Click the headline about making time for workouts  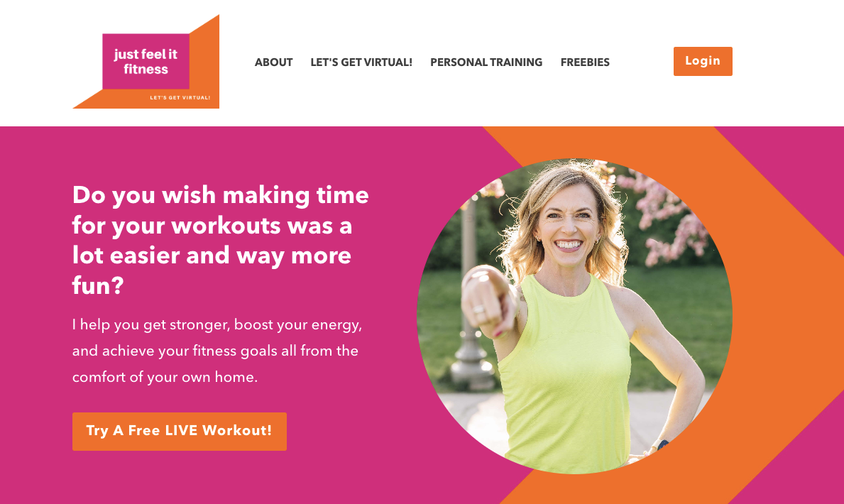tap(221, 240)
